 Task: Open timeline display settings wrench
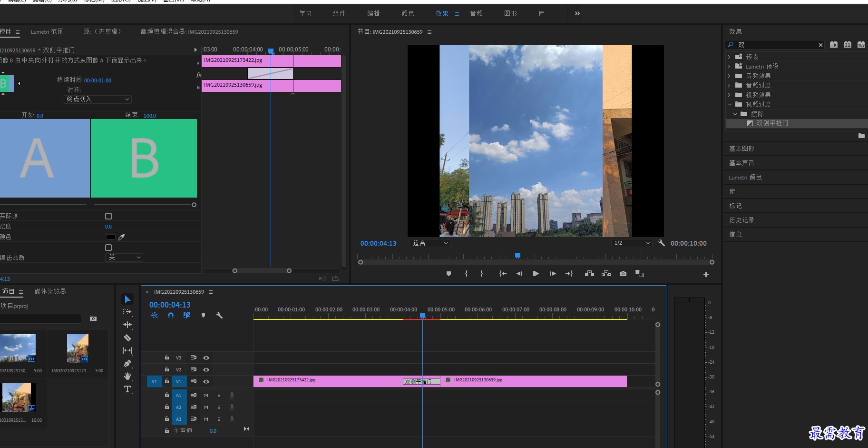(219, 315)
